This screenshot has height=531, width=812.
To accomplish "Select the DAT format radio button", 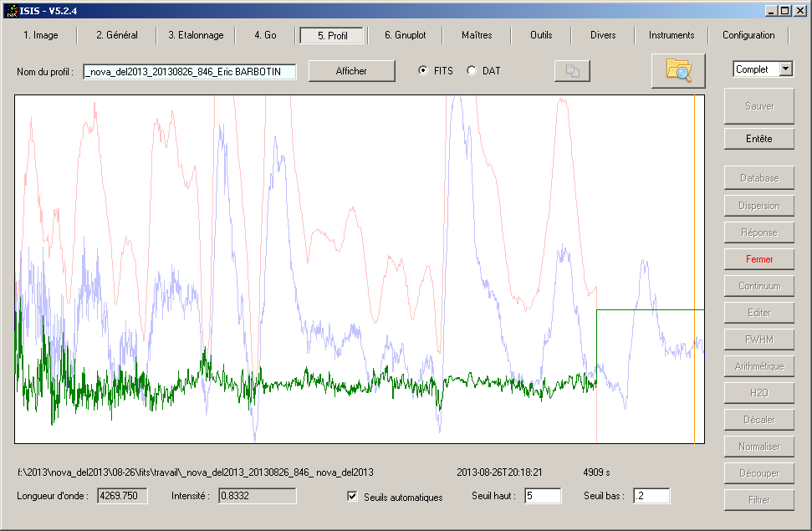I will coord(472,71).
